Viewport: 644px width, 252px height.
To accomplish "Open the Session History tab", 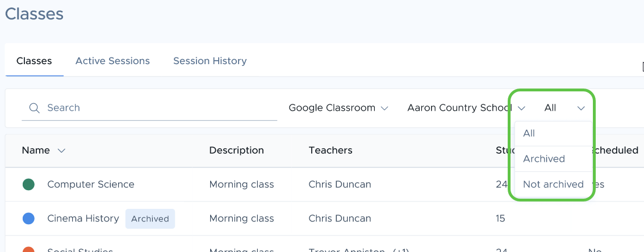I will [210, 61].
